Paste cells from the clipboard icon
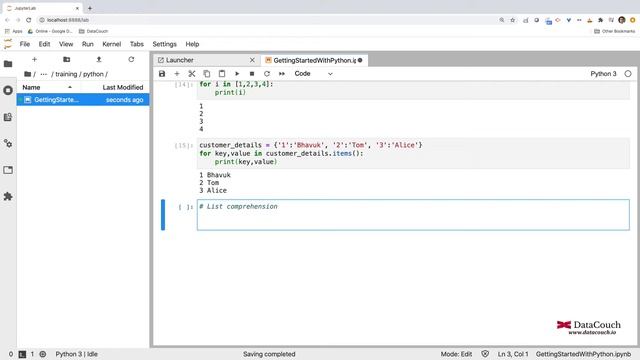 click(222, 74)
